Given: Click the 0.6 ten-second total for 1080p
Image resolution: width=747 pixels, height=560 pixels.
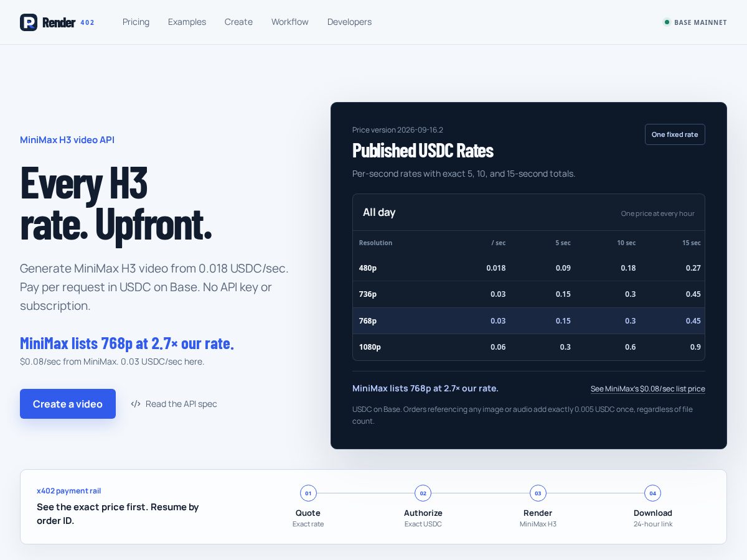Looking at the screenshot, I should pos(631,347).
